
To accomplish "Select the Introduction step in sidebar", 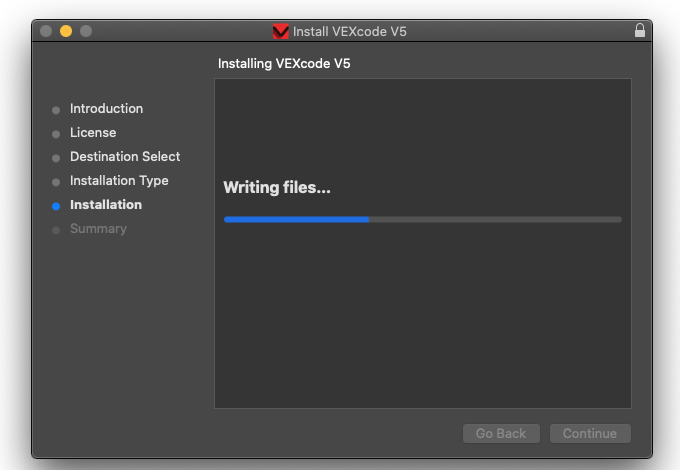I will click(106, 108).
